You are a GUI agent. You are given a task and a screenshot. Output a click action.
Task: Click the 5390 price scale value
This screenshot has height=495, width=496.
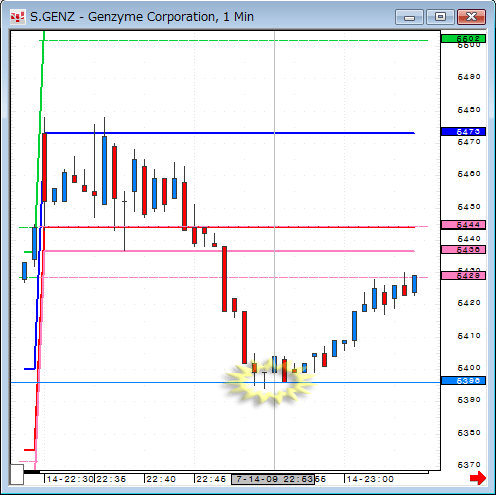469,400
